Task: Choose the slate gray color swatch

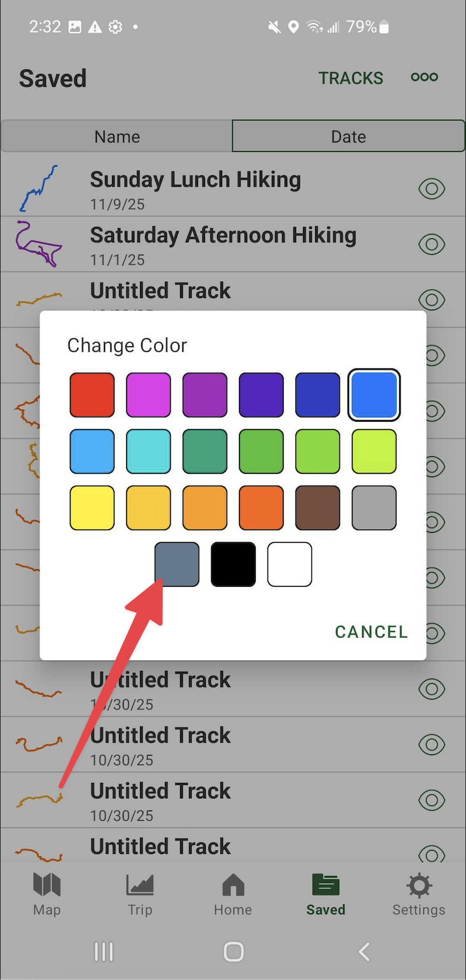Action: (177, 564)
